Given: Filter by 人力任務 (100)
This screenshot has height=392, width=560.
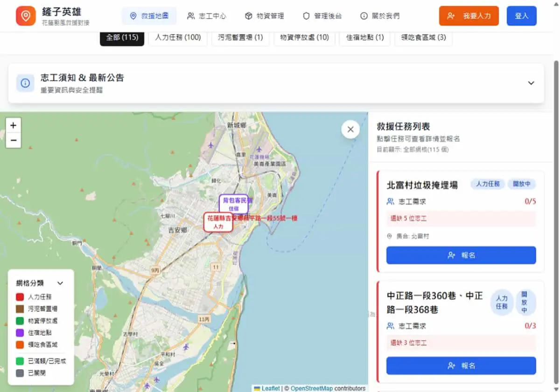Looking at the screenshot, I should click(x=178, y=37).
